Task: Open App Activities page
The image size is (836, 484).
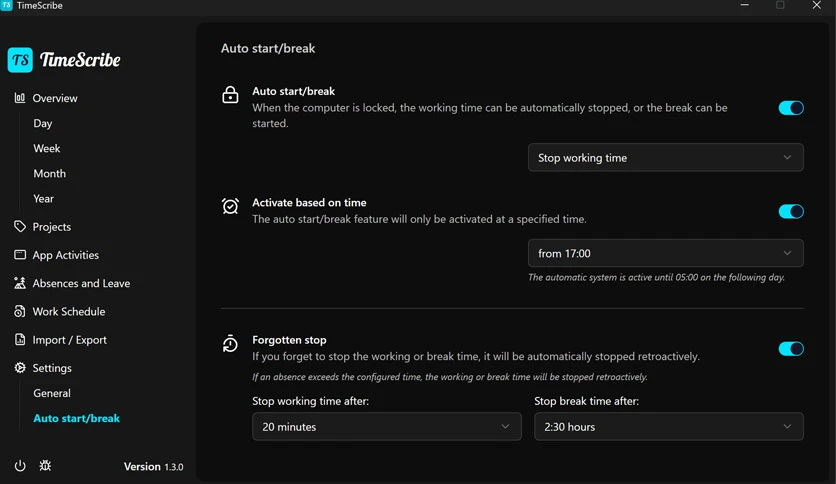Action: coord(66,255)
